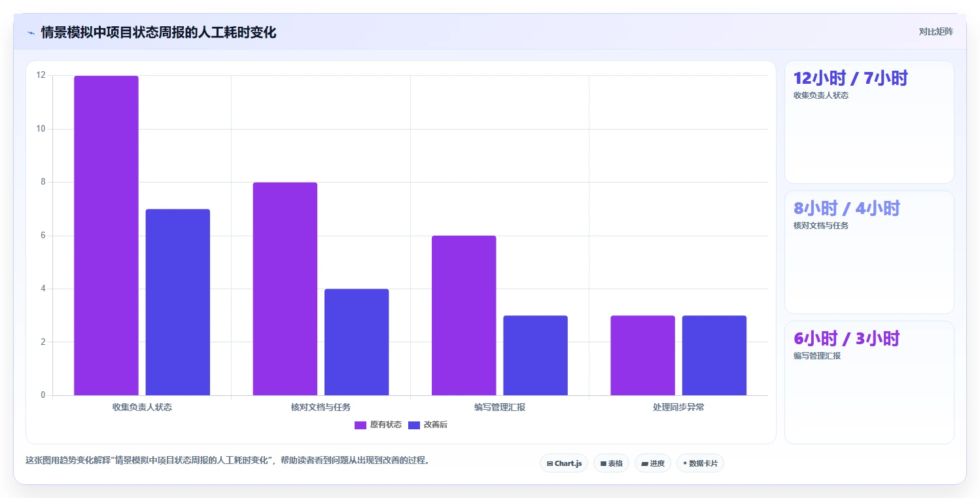Select the 数据卡片 tag chip
Viewport: 980px width, 498px height.
tap(700, 463)
